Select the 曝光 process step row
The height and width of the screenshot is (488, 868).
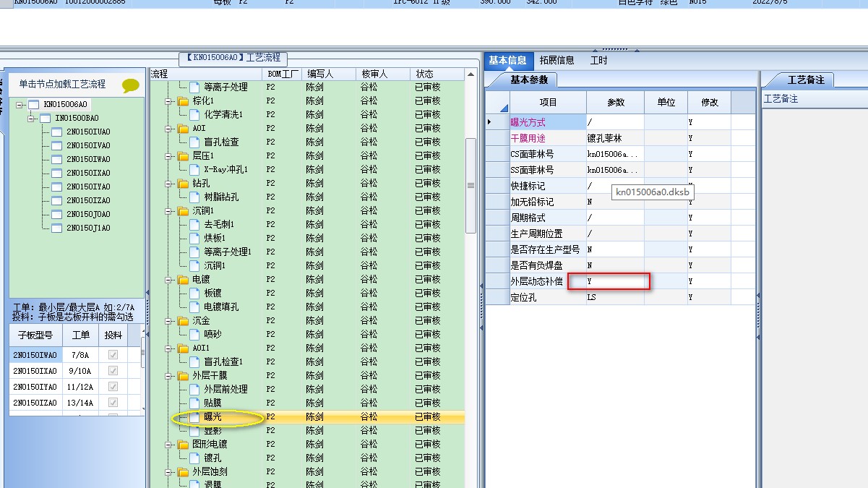coord(307,416)
